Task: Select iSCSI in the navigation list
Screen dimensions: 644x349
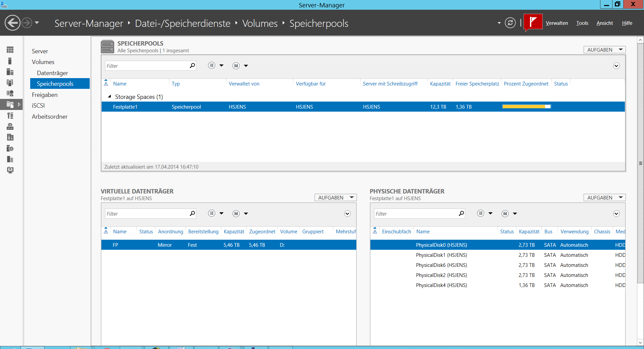Action: click(x=38, y=105)
